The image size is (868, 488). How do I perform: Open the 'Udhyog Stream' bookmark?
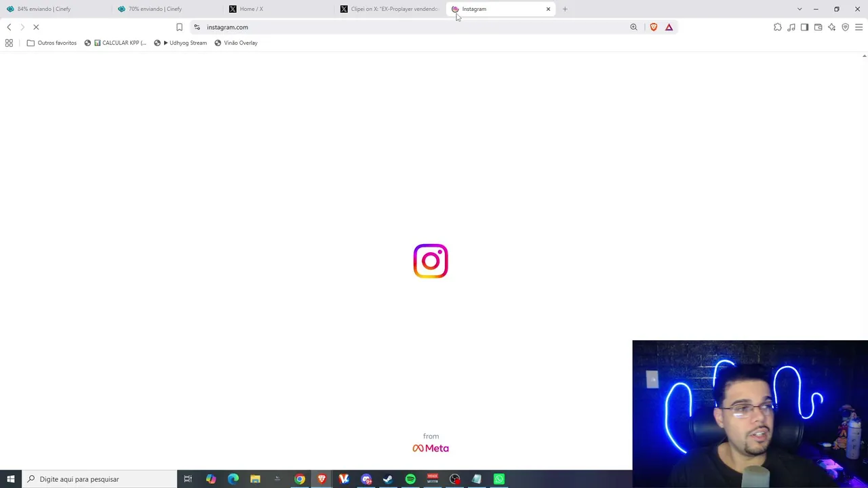coord(180,43)
